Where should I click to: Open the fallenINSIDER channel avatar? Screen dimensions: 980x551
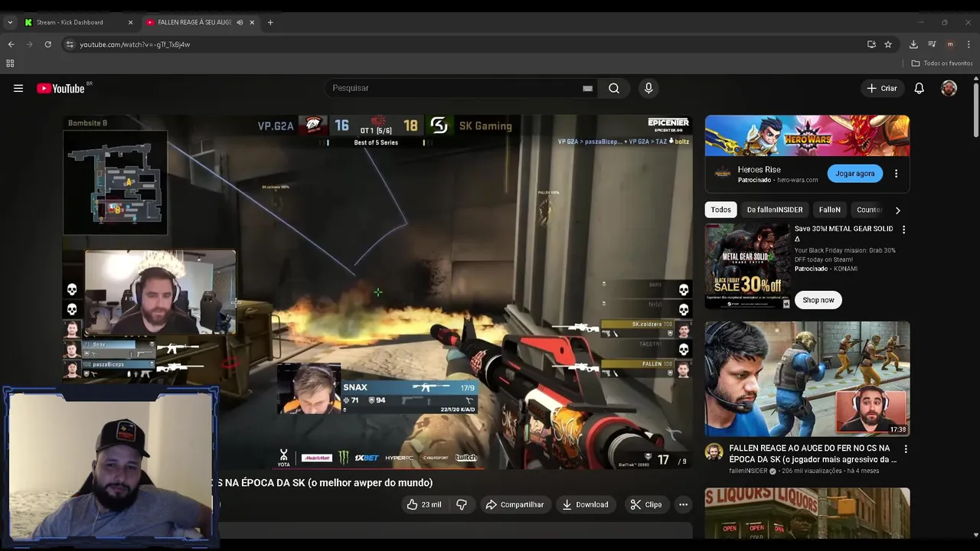(x=714, y=452)
